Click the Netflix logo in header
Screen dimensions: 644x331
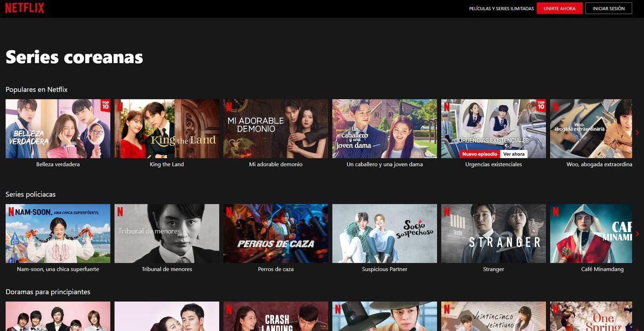25,8
